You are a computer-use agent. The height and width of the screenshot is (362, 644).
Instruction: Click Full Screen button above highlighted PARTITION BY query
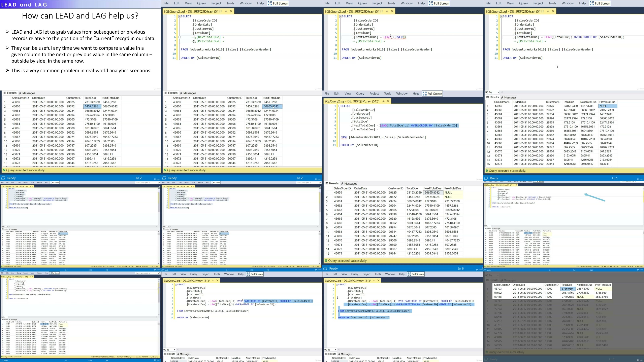pos(255,274)
